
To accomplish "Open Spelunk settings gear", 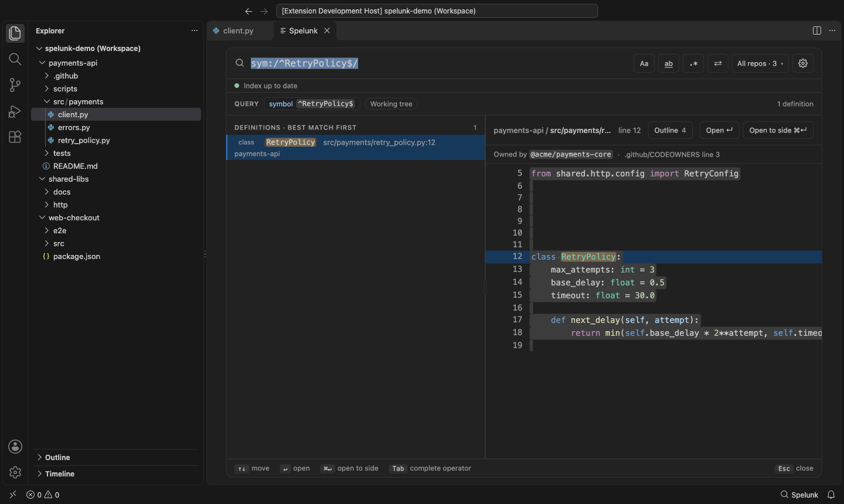I will (x=803, y=63).
